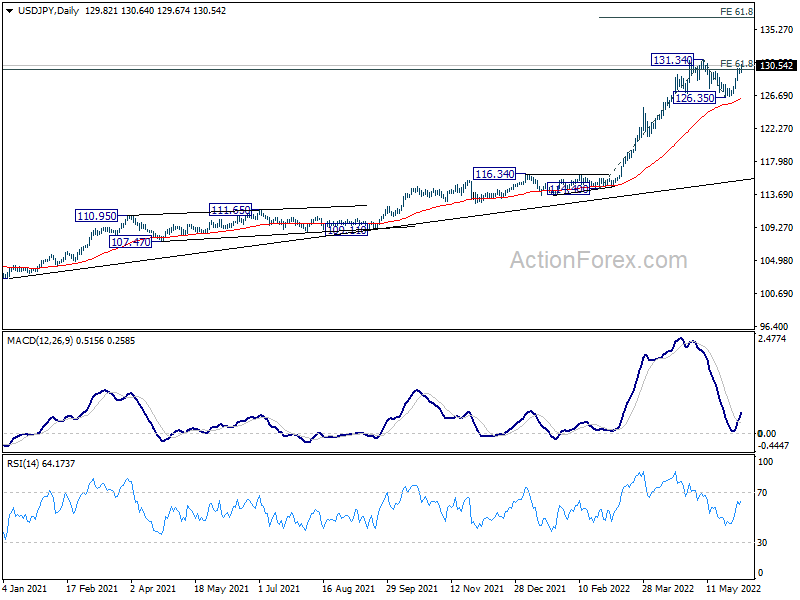Select the 126.350 low price label
800x600 pixels.
(694, 98)
